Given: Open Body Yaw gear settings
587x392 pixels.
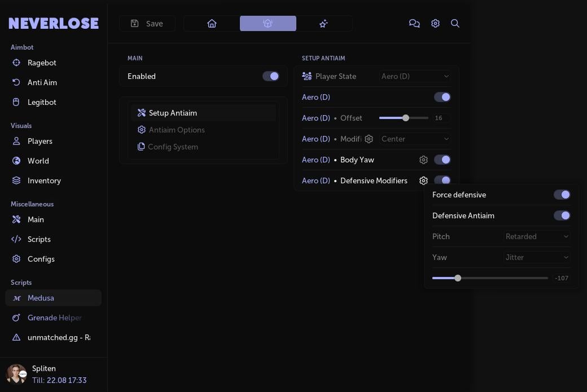Looking at the screenshot, I should click(x=423, y=160).
